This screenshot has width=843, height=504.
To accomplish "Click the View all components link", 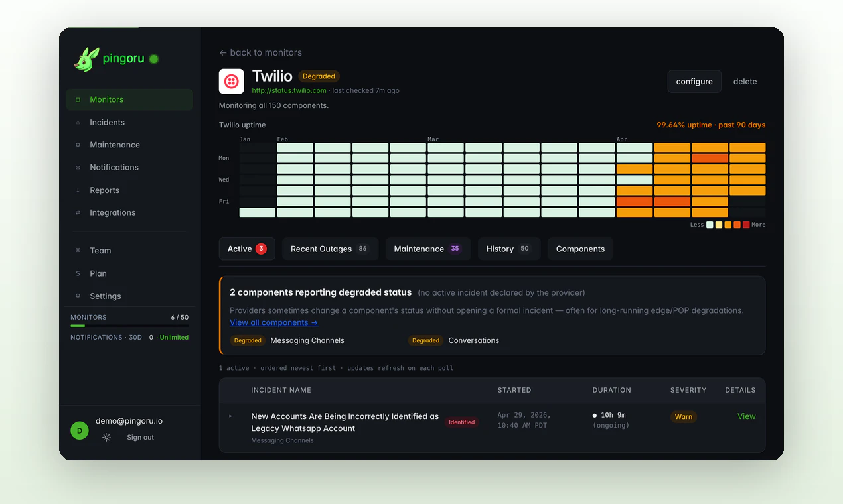I will 273,322.
